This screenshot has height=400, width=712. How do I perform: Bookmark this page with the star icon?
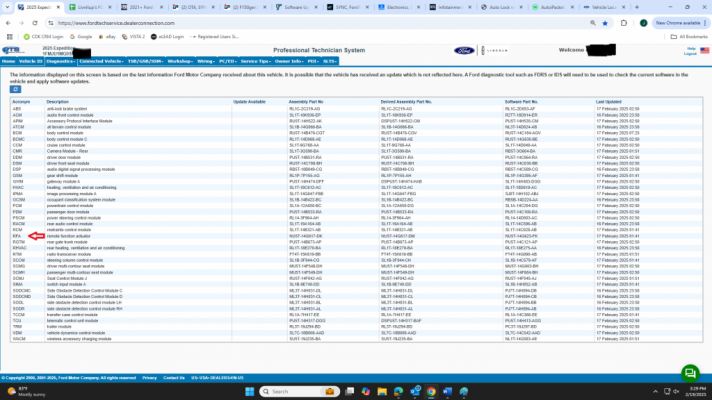[605, 23]
